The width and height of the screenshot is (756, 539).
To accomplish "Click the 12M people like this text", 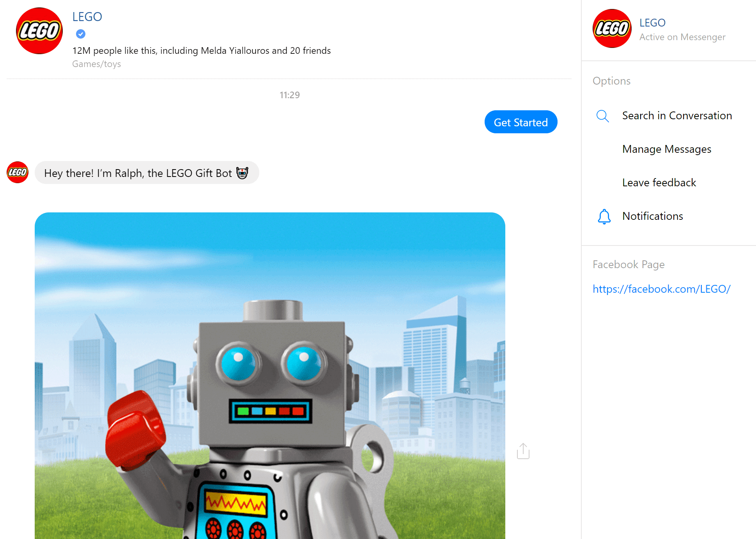I will point(201,51).
